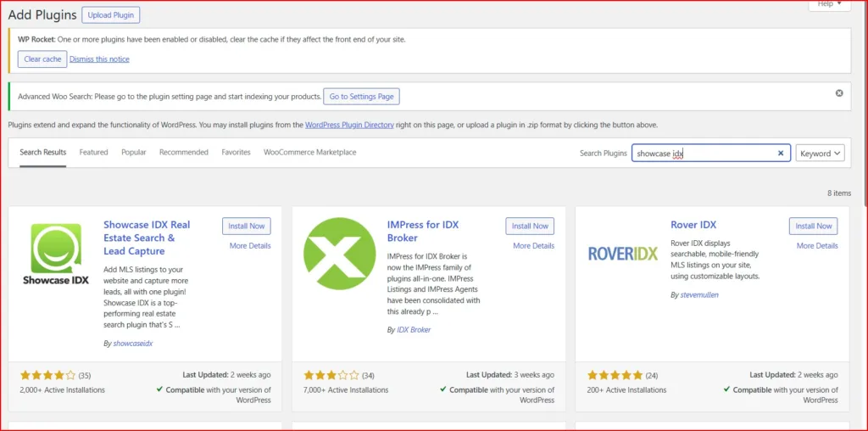This screenshot has height=431, width=868.
Task: View More Details for Rover IDX
Action: [x=817, y=246]
